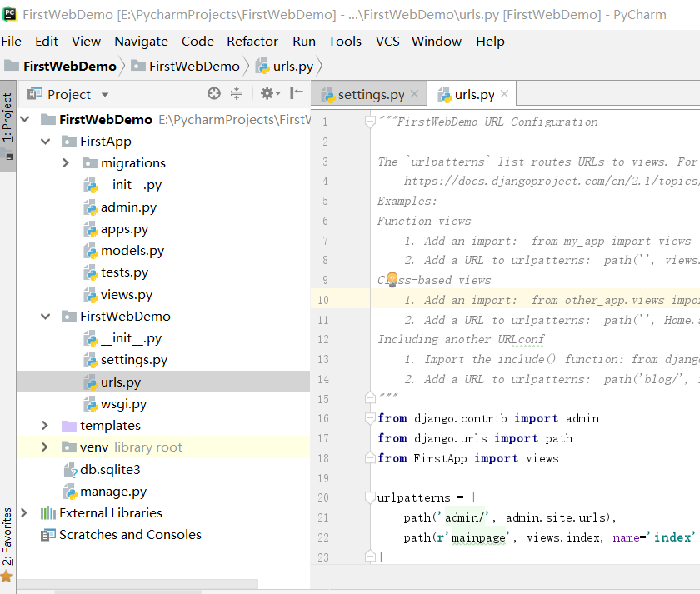Select the urls.py editor tab
Viewport: 700px width, 594px height.
tap(472, 94)
